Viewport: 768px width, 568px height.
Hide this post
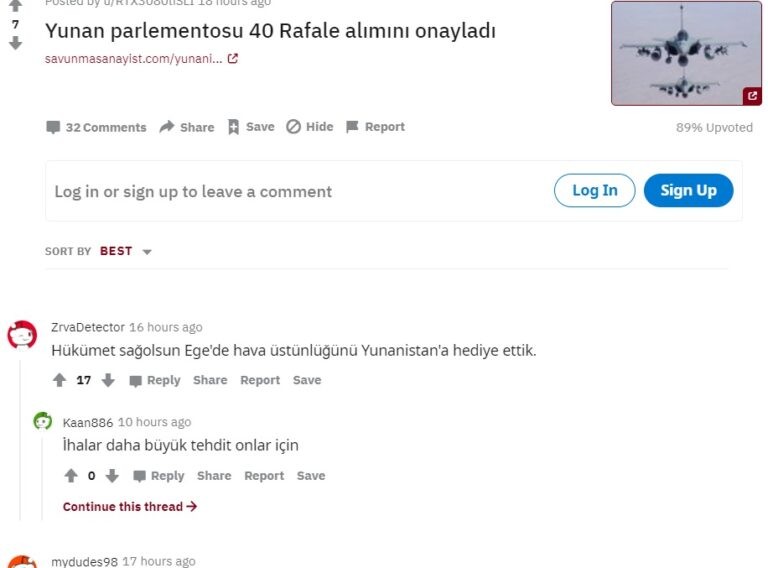click(310, 127)
